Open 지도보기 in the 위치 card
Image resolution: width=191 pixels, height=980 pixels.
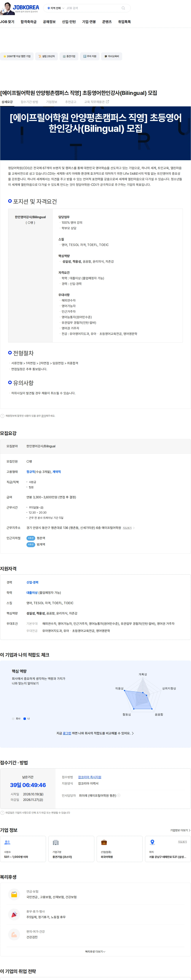coord(182,842)
